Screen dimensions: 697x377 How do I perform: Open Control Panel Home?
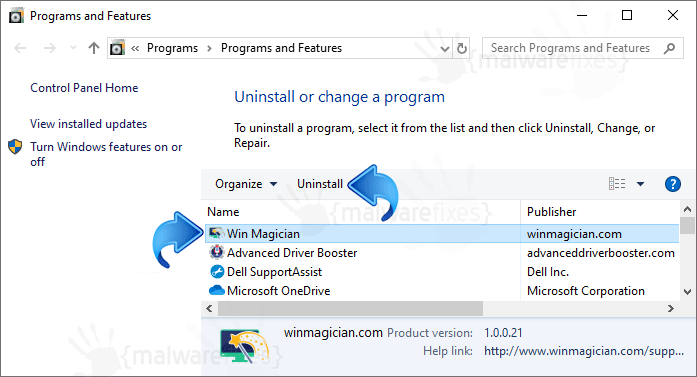(x=84, y=88)
